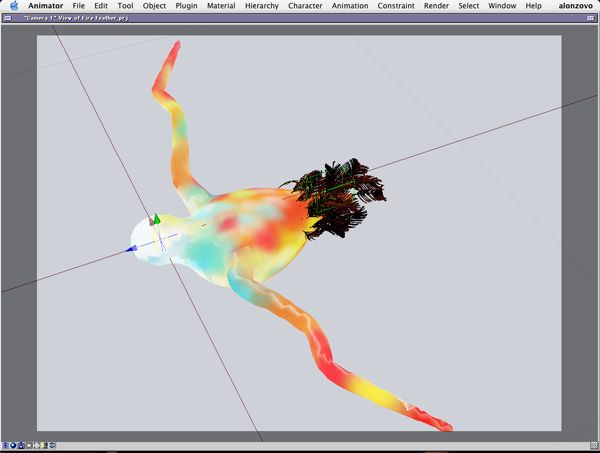Click the green Y-axis manipulator arrow
The image size is (600, 453).
[x=156, y=218]
